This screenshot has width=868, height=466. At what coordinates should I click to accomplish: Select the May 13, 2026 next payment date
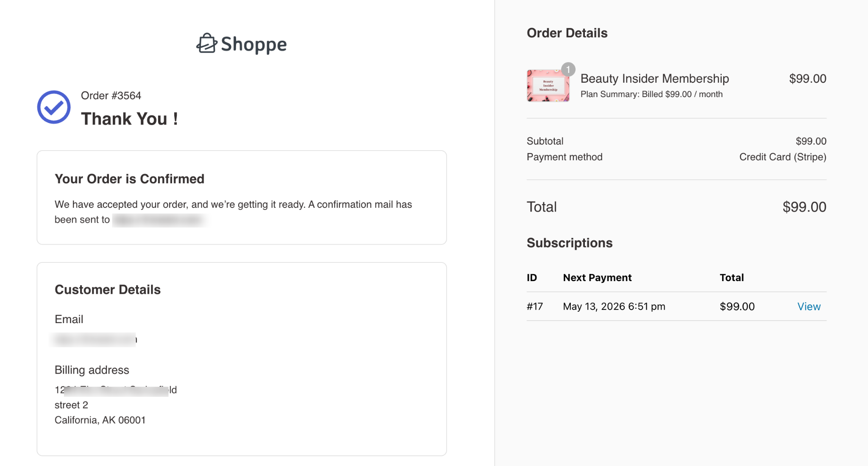[x=614, y=306]
